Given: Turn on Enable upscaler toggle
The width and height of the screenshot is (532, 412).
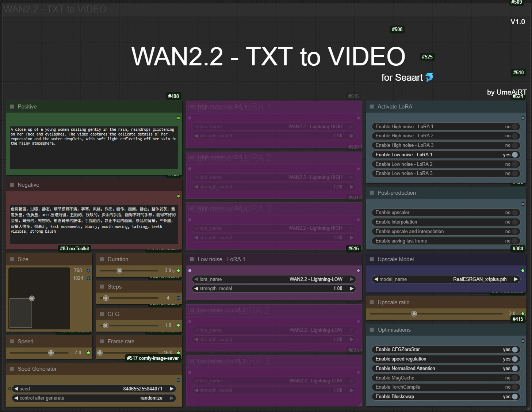Looking at the screenshot, I should click(x=514, y=213).
